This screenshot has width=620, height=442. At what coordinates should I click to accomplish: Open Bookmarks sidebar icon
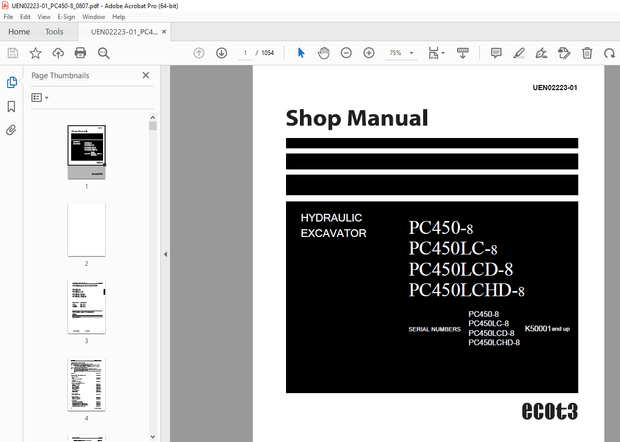(11, 106)
